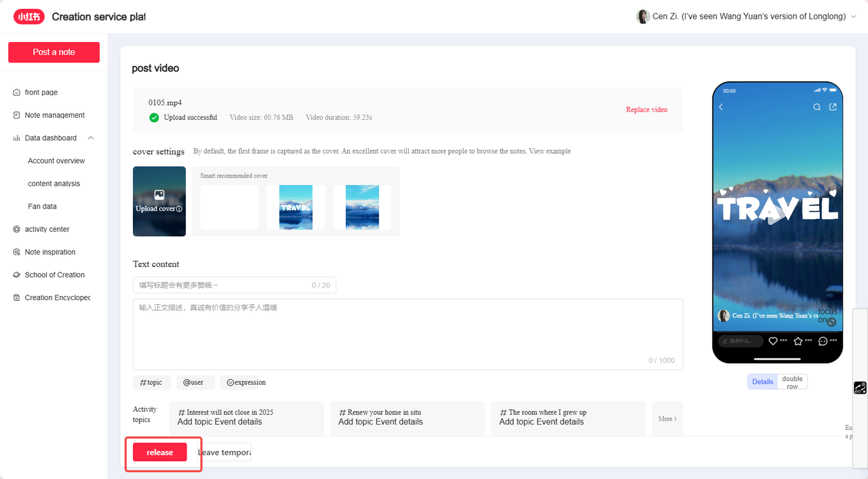Click the comment input in phone preview
The height and width of the screenshot is (479, 868).
pos(740,341)
